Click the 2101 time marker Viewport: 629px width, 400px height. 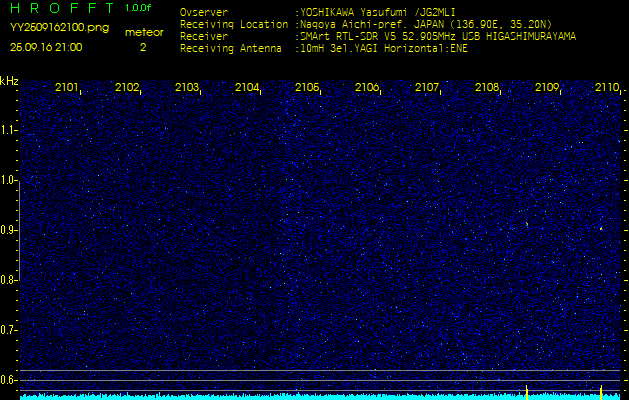pos(68,88)
